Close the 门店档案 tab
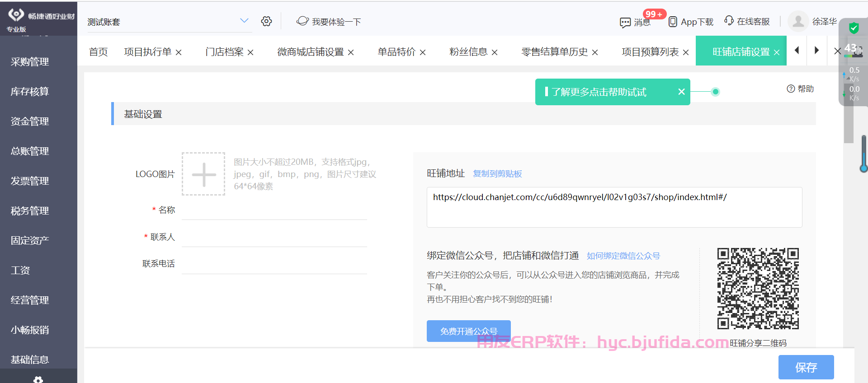Image resolution: width=868 pixels, height=383 pixels. click(250, 52)
